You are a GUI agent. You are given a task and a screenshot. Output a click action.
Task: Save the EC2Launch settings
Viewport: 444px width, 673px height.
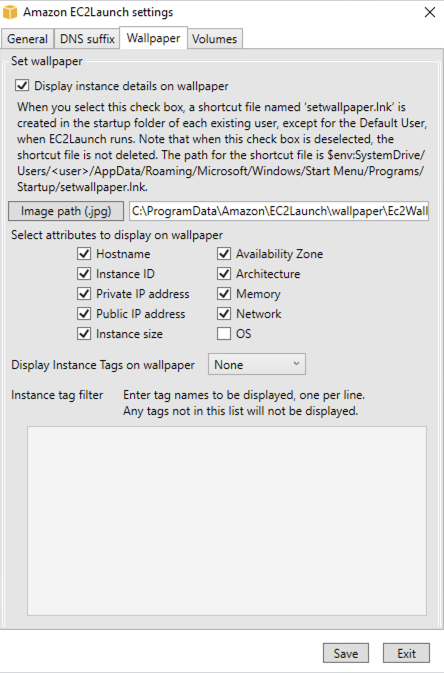click(346, 653)
